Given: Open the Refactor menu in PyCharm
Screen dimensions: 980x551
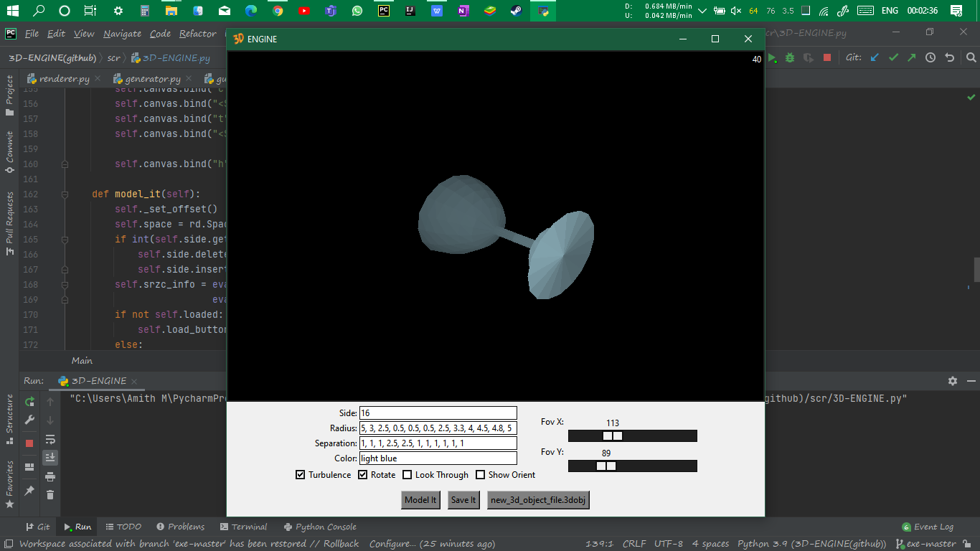Looking at the screenshot, I should (198, 34).
